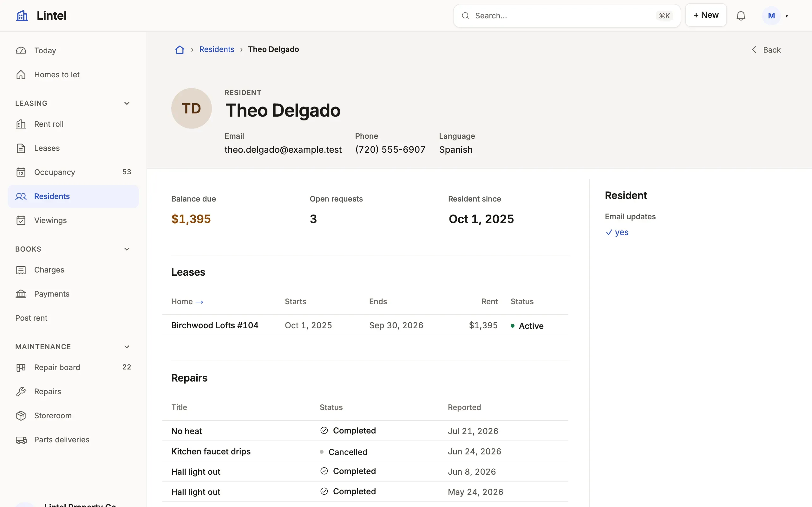Go to Parts deliveries page

pos(73,440)
